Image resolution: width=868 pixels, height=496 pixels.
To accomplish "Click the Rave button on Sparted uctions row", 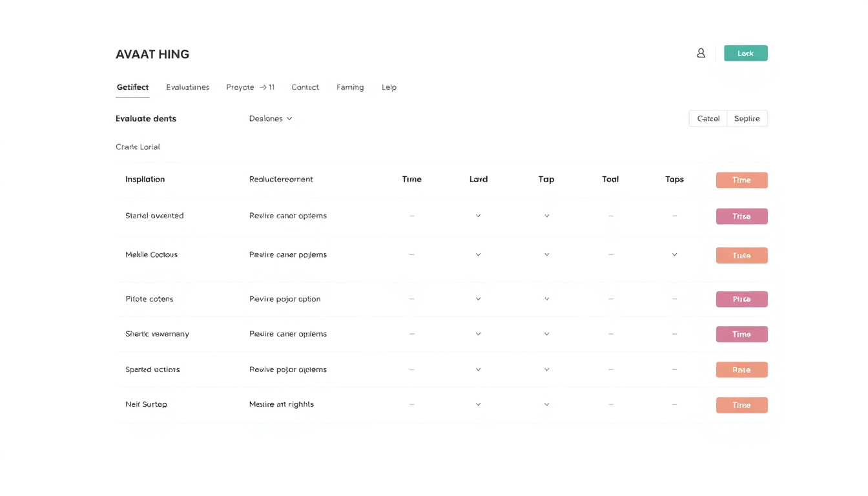I will 741,369.
